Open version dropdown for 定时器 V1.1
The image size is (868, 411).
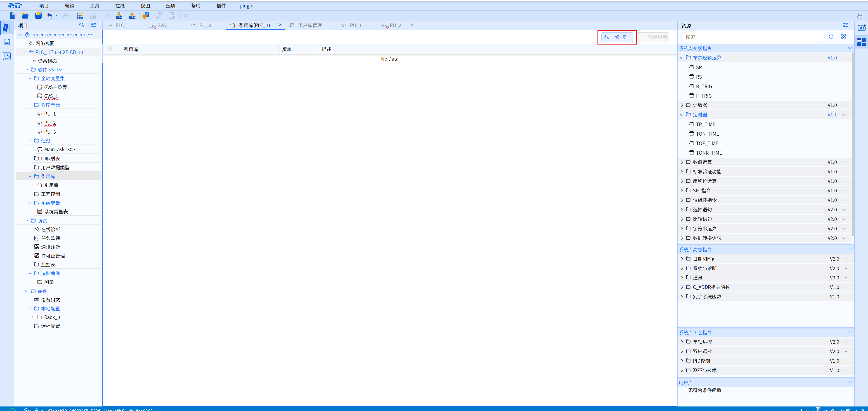[844, 115]
